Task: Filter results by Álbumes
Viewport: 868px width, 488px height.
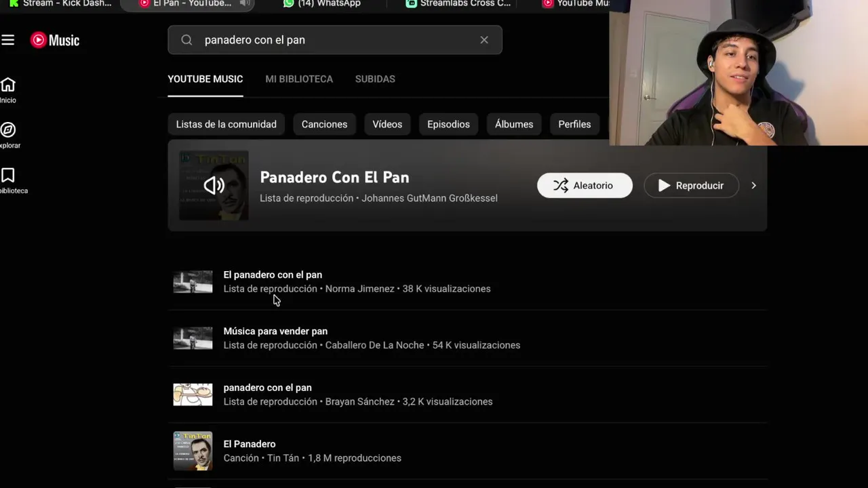Action: [514, 124]
